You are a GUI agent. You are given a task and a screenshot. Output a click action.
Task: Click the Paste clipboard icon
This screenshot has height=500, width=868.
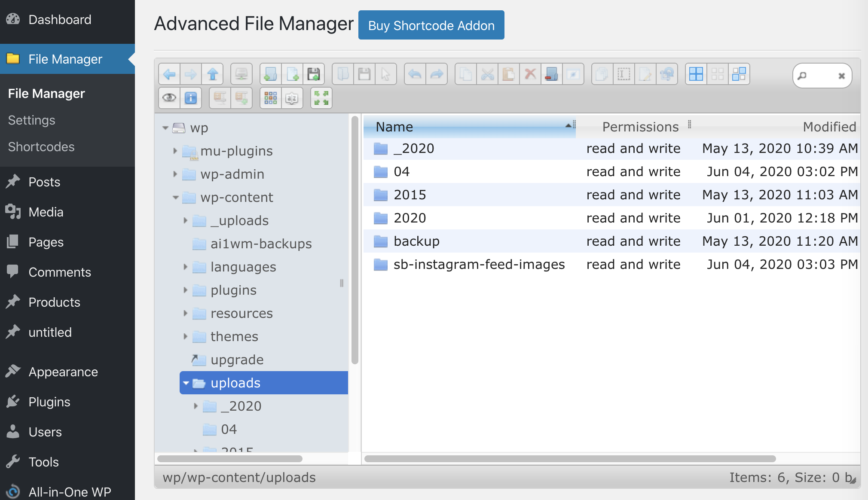[x=509, y=74]
